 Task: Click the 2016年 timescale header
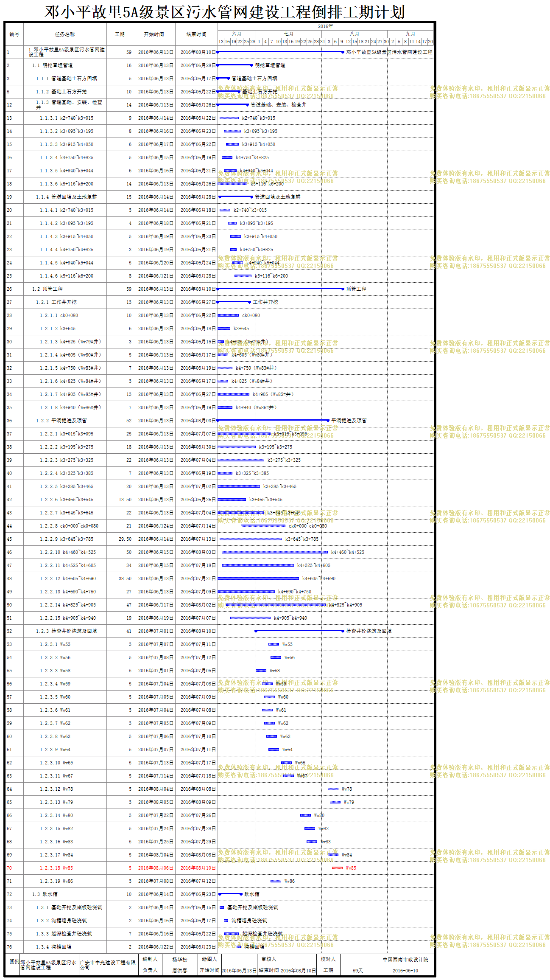point(326,26)
